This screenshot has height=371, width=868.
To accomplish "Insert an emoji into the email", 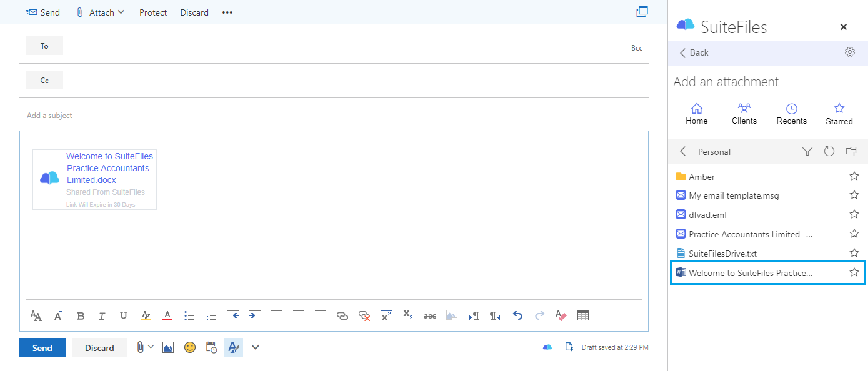I will coord(189,347).
